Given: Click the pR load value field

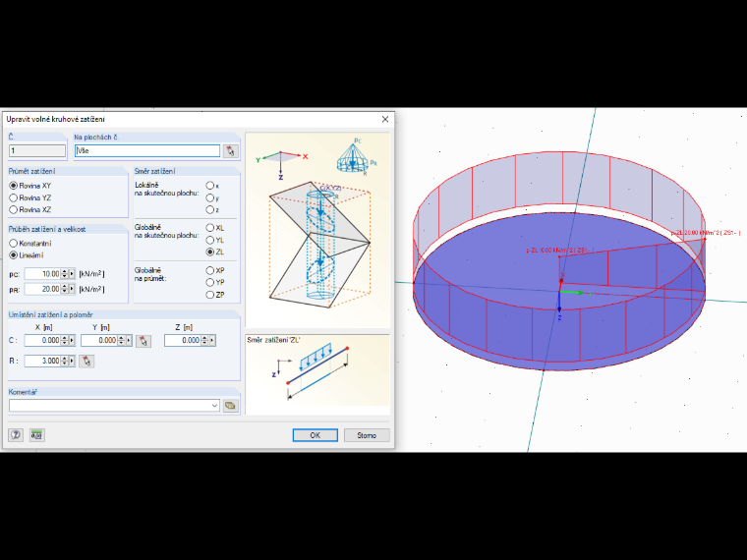Looking at the screenshot, I should [x=42, y=289].
